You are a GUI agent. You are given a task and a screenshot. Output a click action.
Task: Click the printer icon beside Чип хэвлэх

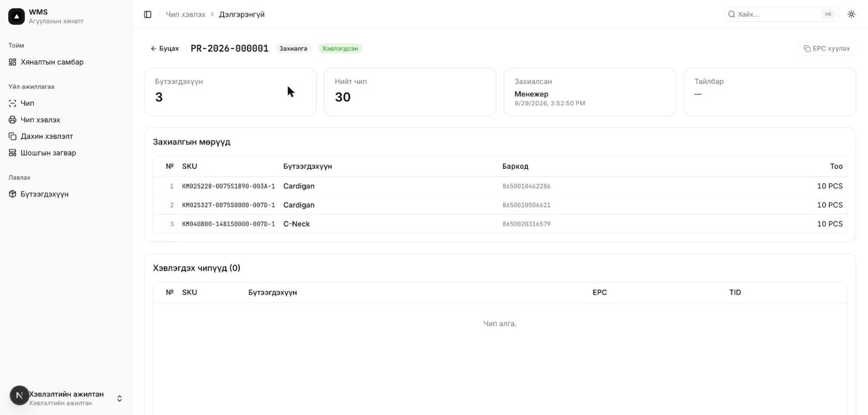[13, 120]
